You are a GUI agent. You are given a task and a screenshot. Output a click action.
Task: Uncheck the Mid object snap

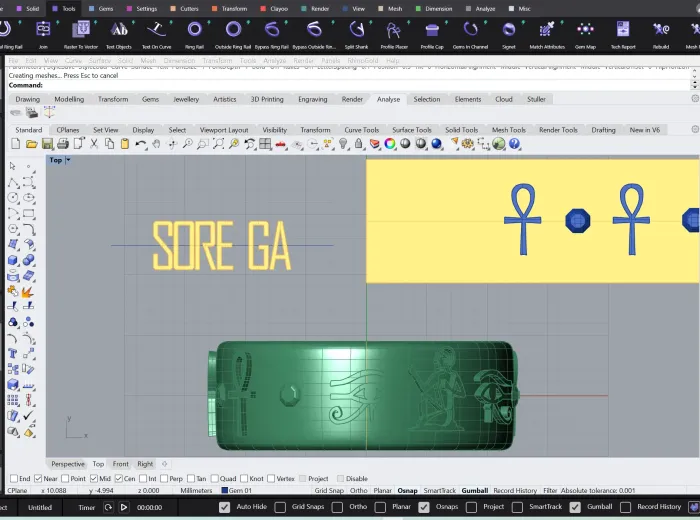click(94, 478)
